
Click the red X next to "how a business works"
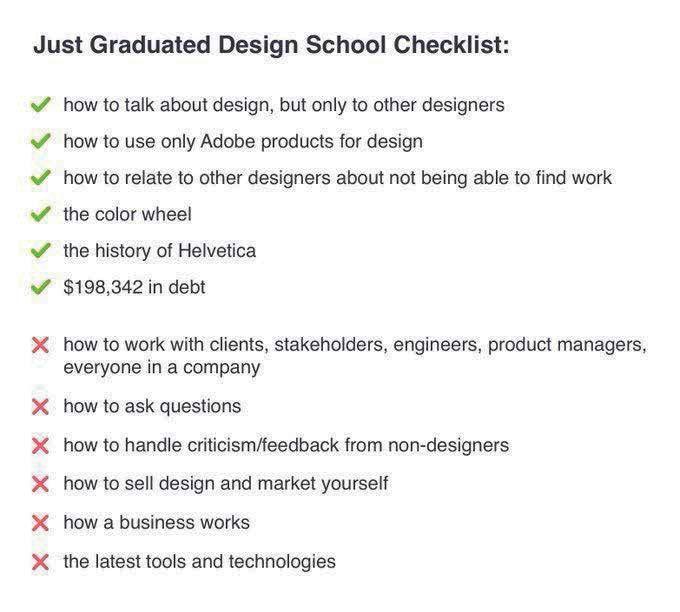pyautogui.click(x=41, y=523)
